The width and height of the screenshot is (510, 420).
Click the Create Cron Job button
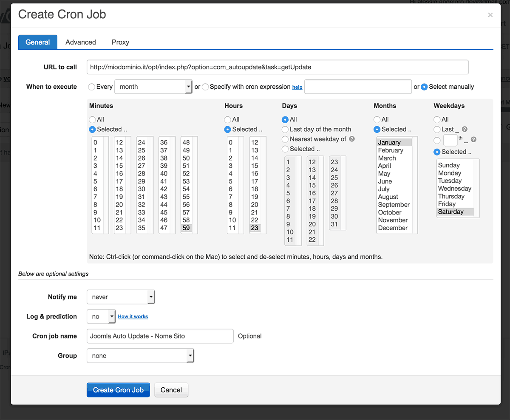pyautogui.click(x=118, y=390)
